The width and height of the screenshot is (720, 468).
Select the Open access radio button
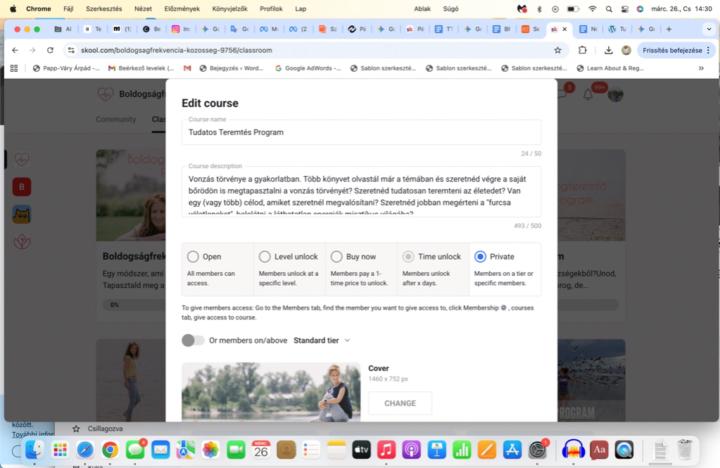click(193, 256)
